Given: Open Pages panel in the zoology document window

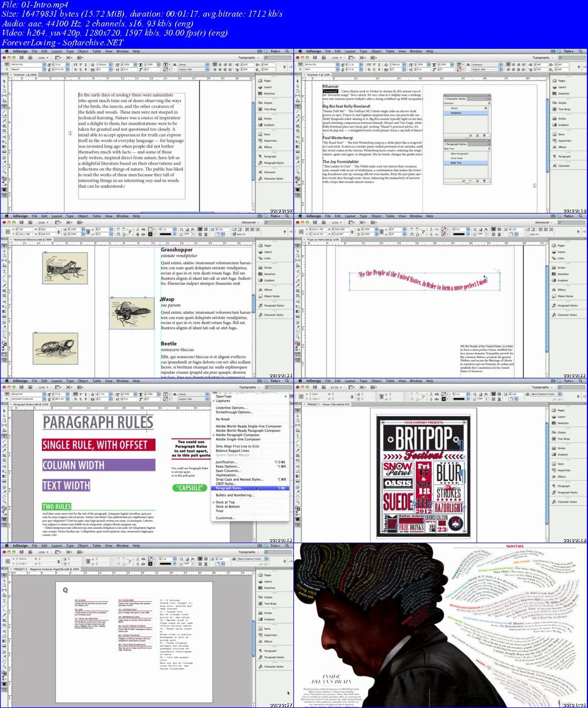Looking at the screenshot, I should pos(268,81).
